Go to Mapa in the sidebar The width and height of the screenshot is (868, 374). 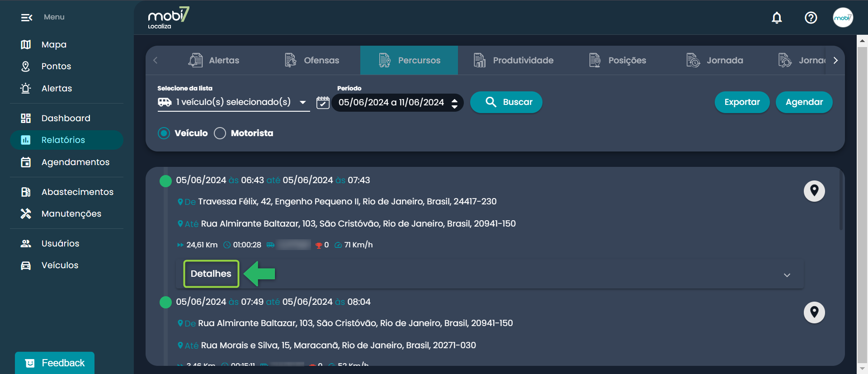click(x=54, y=44)
